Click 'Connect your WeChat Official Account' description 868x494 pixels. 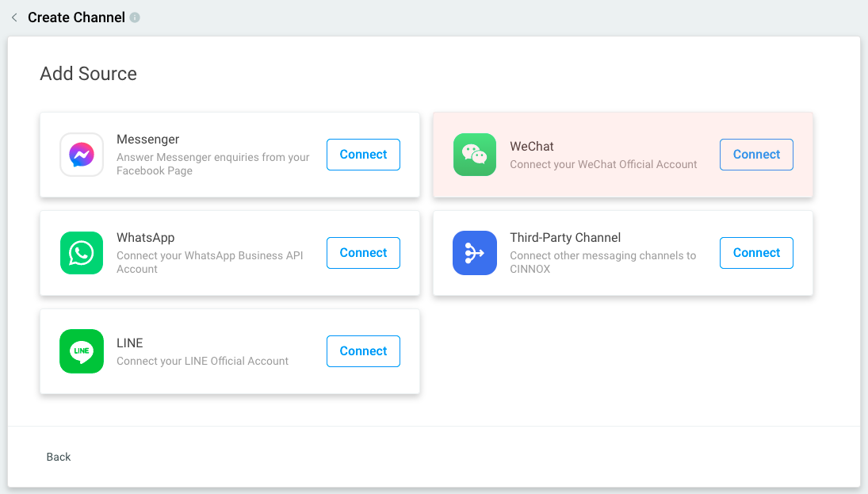[x=603, y=164]
